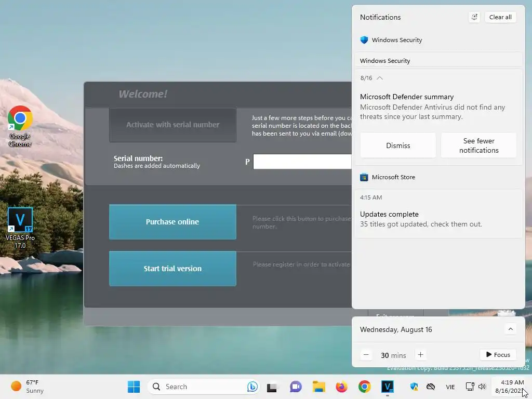Click Activate with serial number button
Image resolution: width=532 pixels, height=399 pixels.
click(x=172, y=125)
